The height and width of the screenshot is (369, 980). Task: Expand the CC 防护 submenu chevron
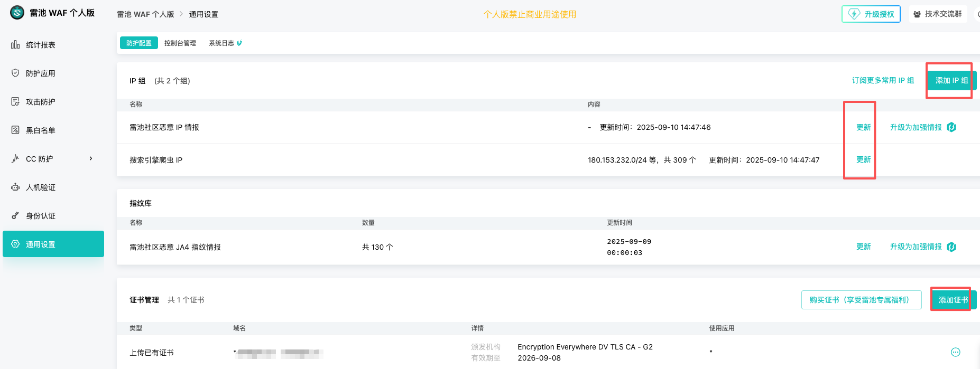click(x=91, y=158)
